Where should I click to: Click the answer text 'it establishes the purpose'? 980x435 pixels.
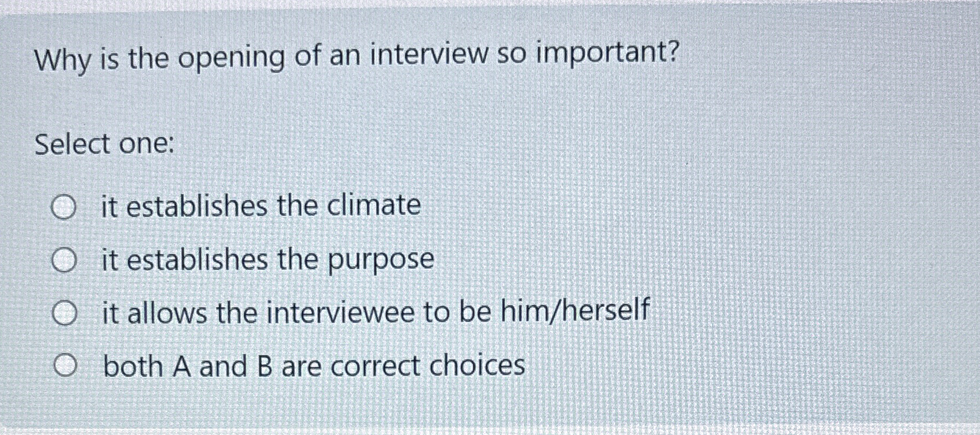coord(266,260)
